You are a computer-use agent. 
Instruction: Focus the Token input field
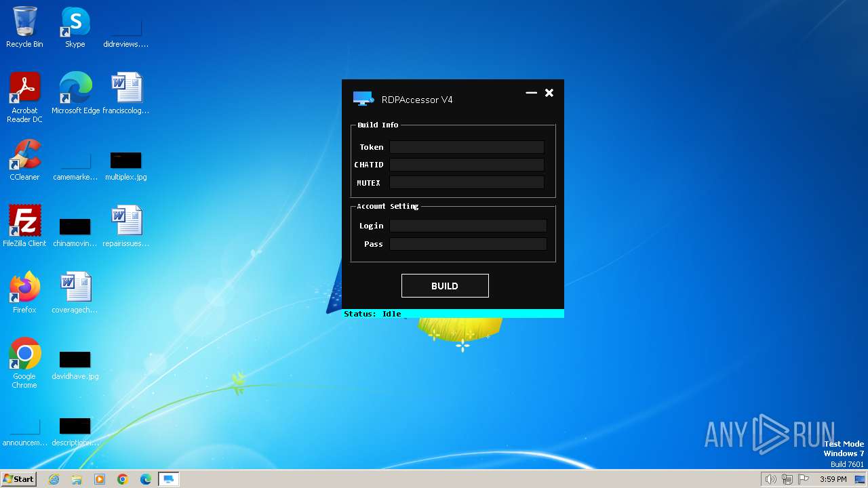point(467,147)
